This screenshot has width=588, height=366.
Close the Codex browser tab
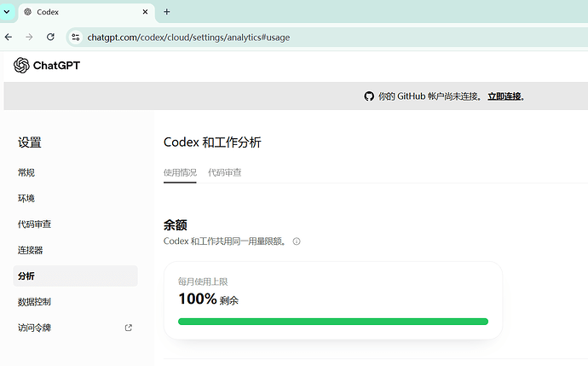145,12
